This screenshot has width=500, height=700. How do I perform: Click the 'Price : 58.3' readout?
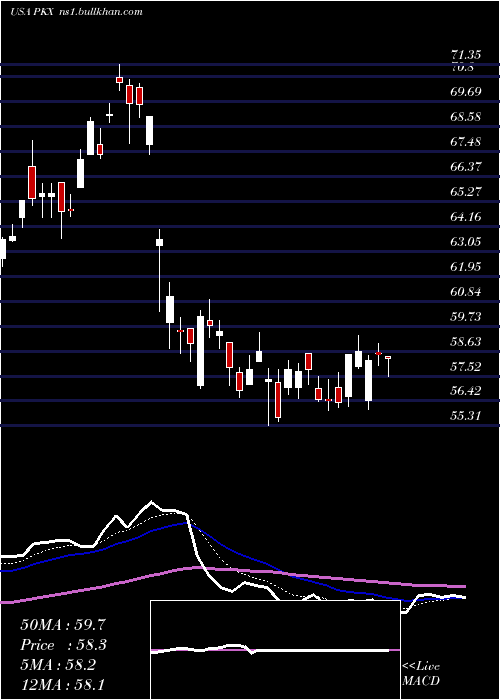click(63, 645)
